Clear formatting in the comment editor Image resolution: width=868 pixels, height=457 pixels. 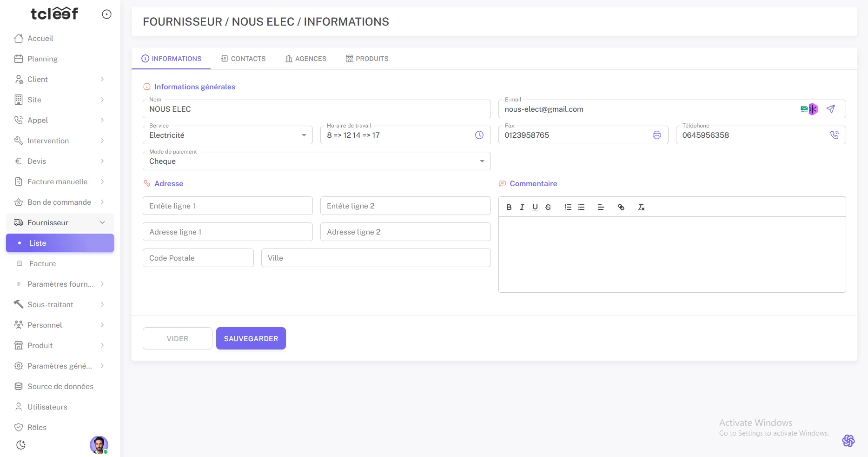tap(641, 207)
